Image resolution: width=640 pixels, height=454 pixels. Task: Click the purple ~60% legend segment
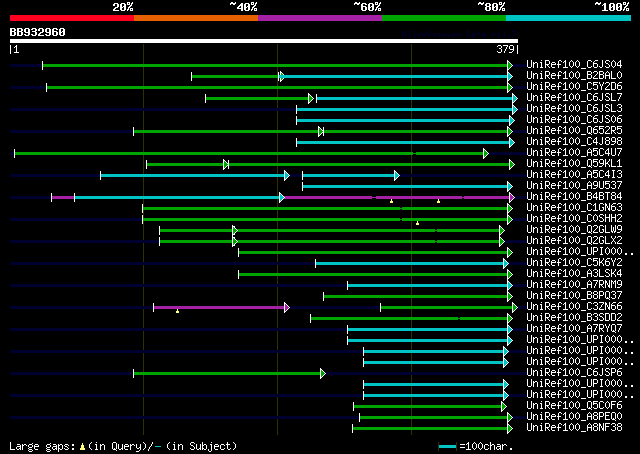click(320, 18)
